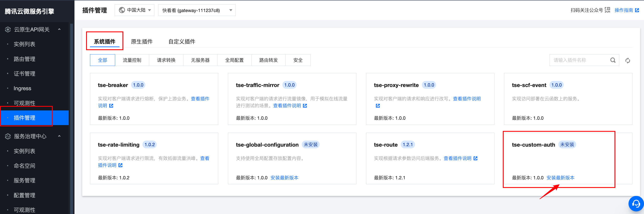Open 查看插件说明 link for tse-proxy-rewrite
Screen dimensions: 644x214
467,99
